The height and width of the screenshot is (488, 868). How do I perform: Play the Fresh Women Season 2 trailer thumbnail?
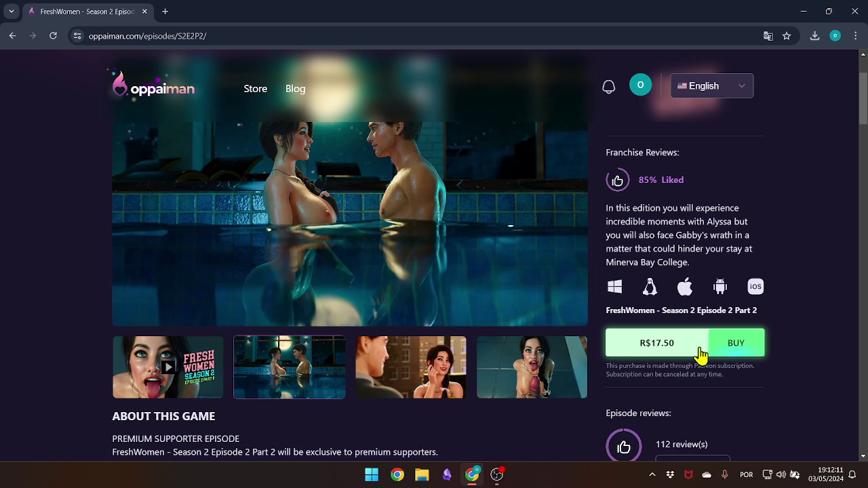[168, 367]
